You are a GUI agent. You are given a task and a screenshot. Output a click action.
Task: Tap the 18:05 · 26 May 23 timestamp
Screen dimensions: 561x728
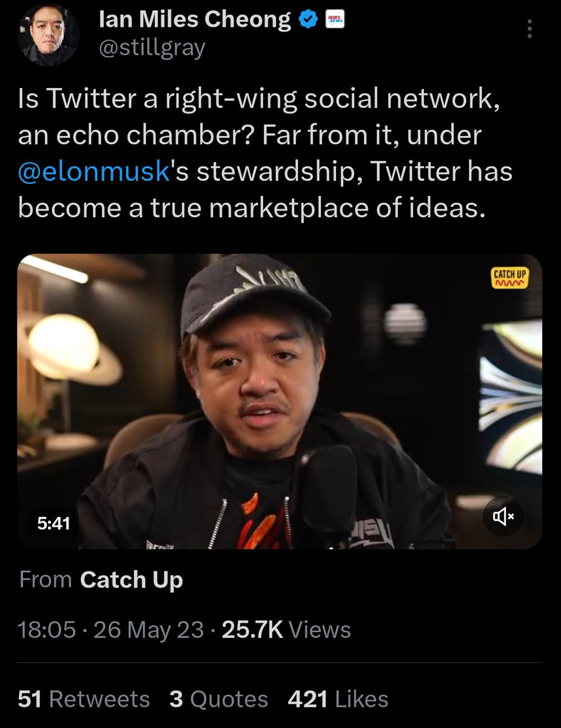(x=111, y=630)
